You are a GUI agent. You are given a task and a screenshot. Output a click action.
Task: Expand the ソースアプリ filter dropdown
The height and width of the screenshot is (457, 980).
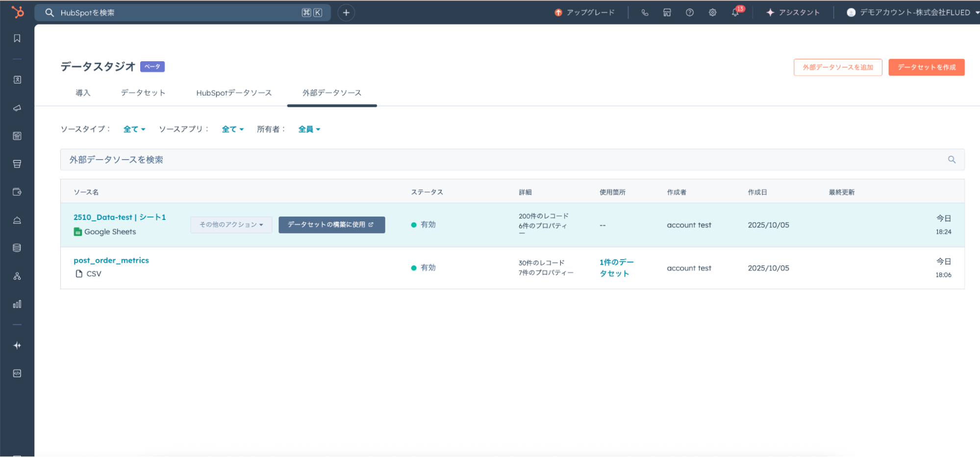tap(232, 129)
